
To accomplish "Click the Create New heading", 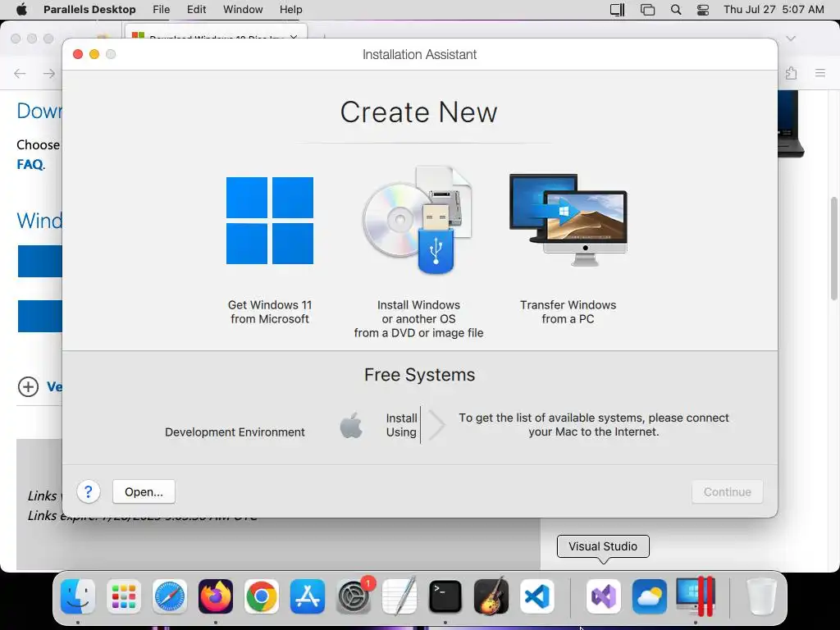I will pyautogui.click(x=419, y=112).
